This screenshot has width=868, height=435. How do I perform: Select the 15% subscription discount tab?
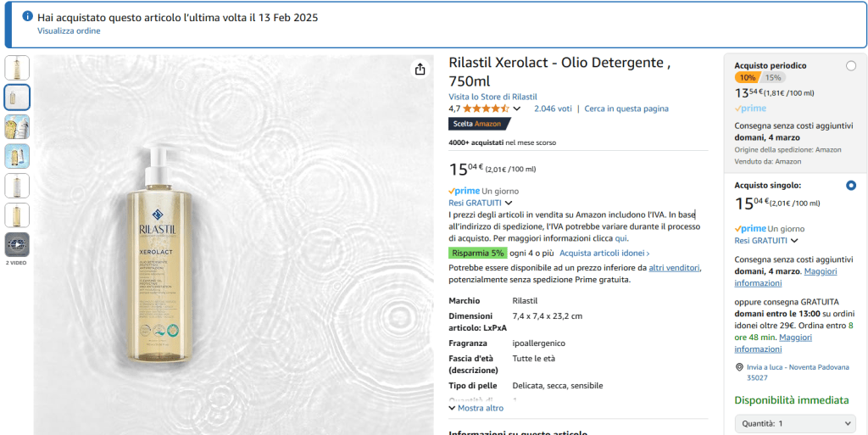tap(773, 78)
